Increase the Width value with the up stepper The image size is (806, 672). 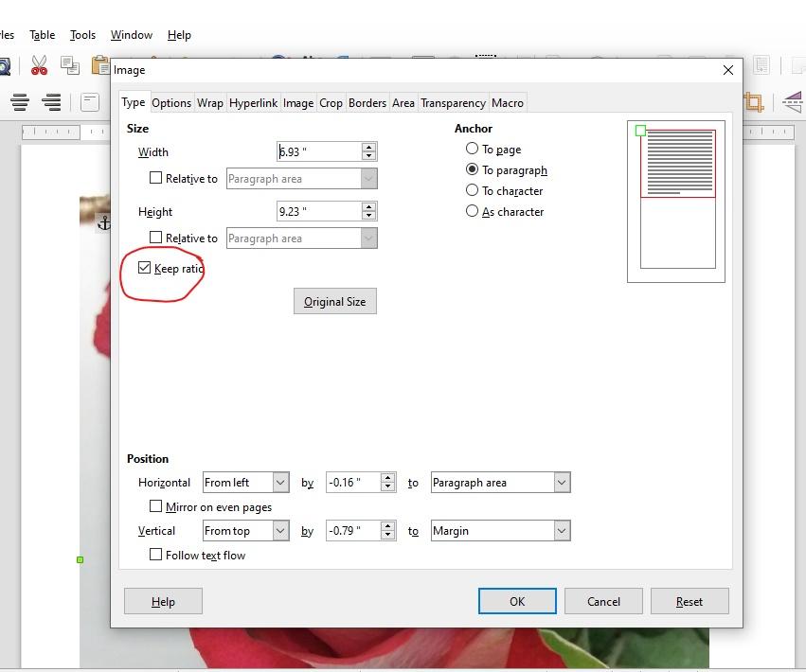(x=368, y=146)
